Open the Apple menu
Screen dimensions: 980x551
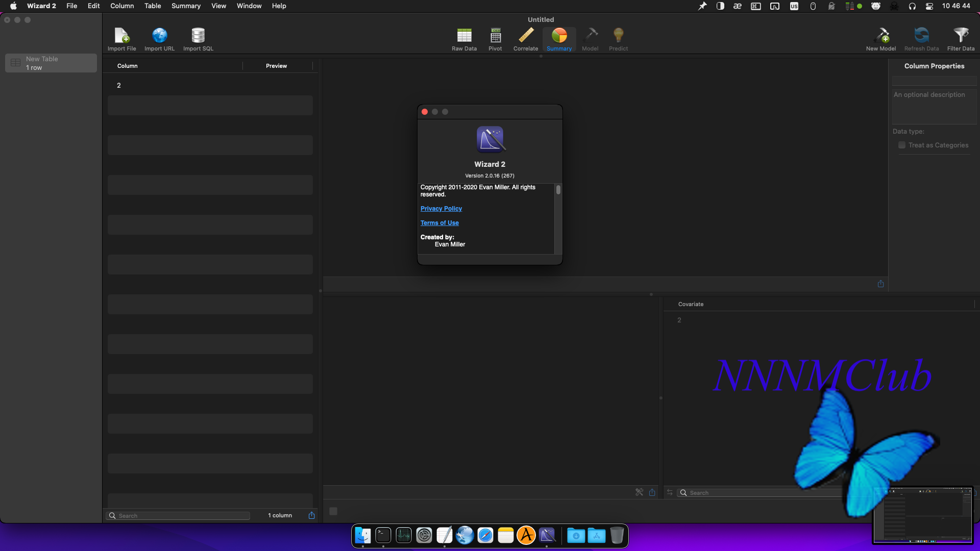pos(13,6)
